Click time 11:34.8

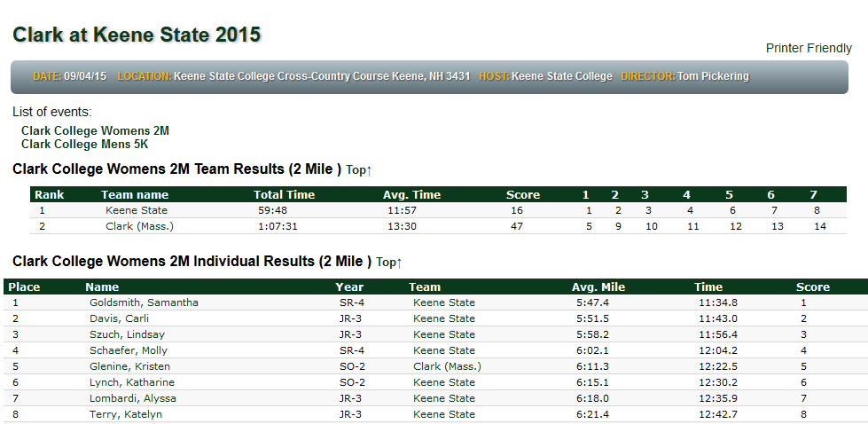[718, 302]
